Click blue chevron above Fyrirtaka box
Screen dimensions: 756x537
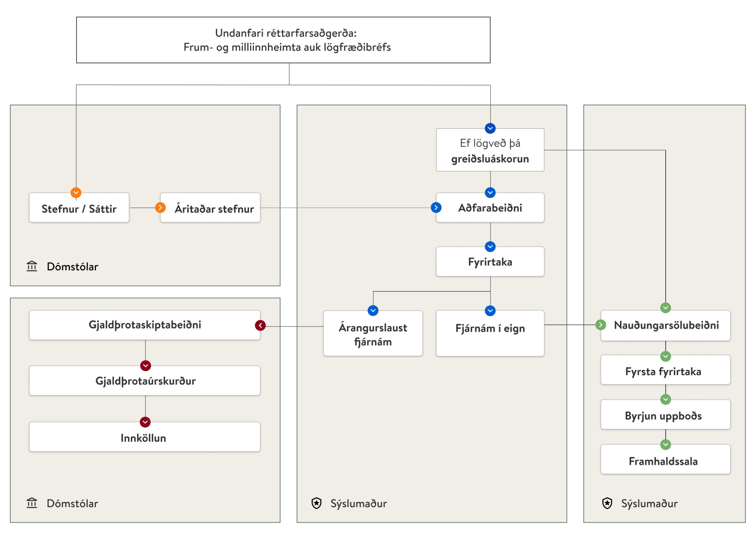(x=490, y=246)
